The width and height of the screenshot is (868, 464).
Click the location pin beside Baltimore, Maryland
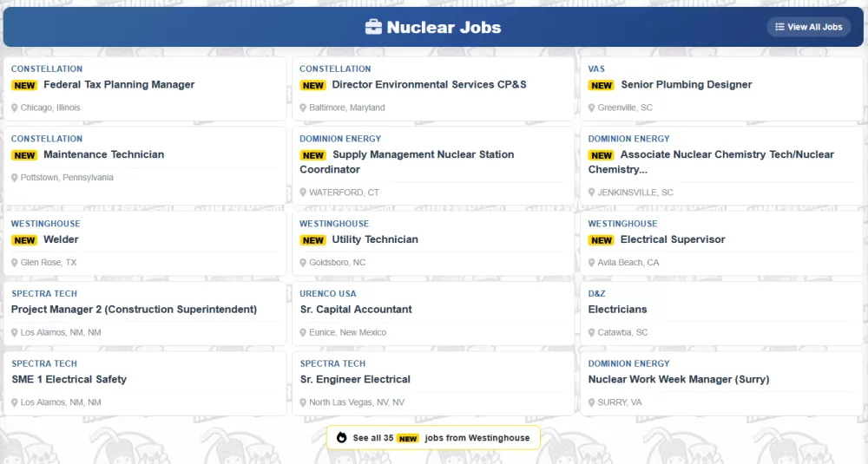coord(303,108)
